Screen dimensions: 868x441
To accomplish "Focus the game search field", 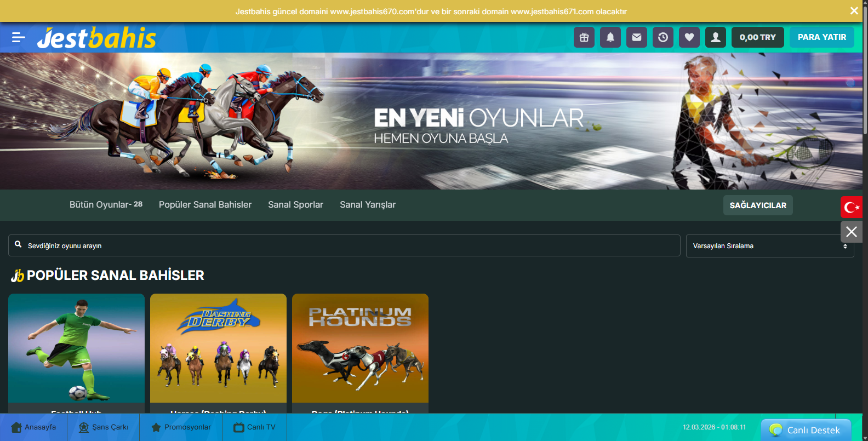I will click(344, 245).
